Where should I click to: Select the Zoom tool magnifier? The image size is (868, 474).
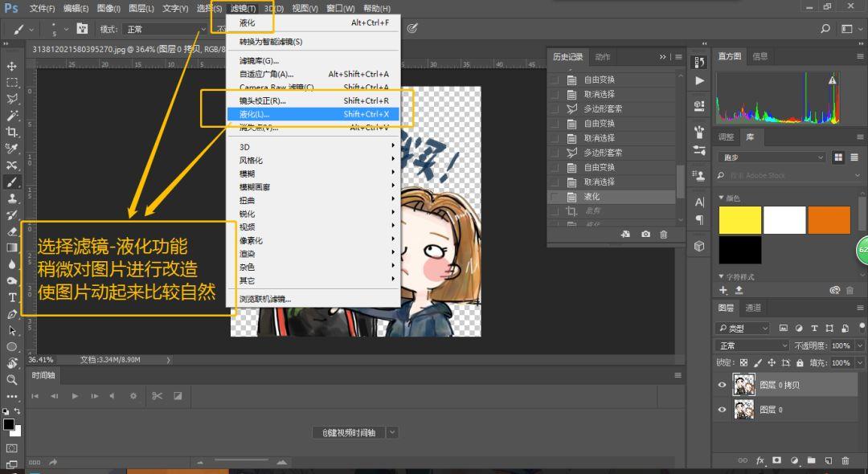[x=11, y=380]
